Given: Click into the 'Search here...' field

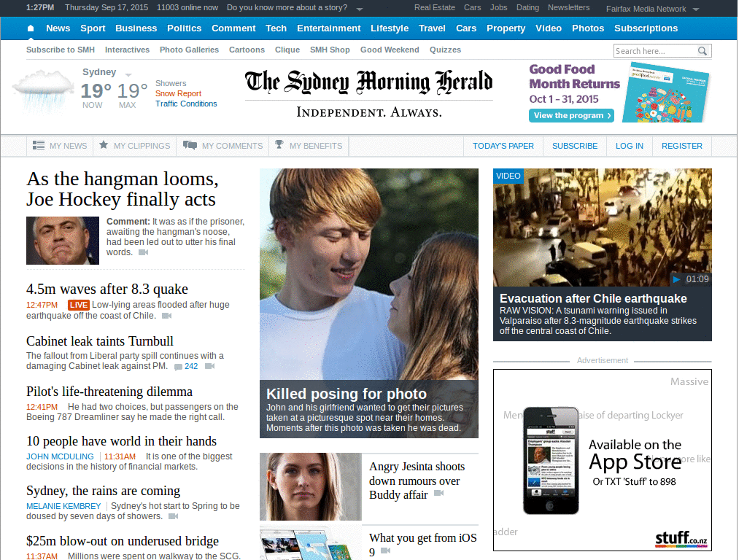Looking at the screenshot, I should point(655,51).
